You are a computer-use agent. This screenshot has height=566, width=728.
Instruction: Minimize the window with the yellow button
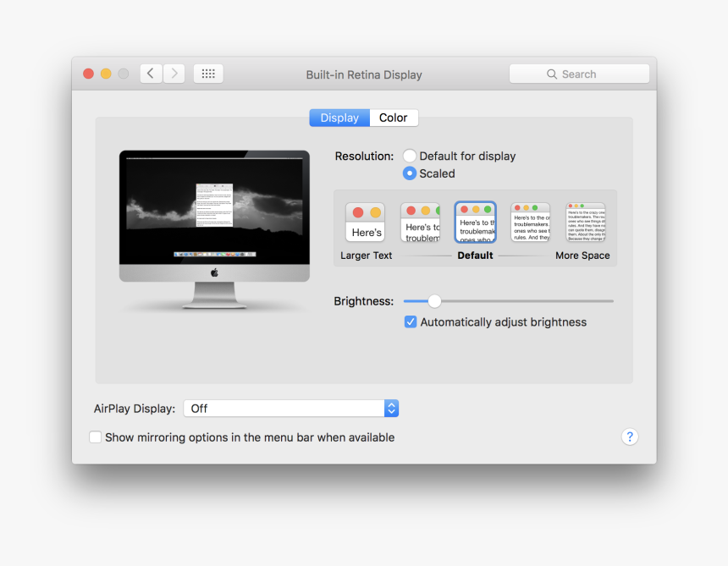click(x=106, y=74)
